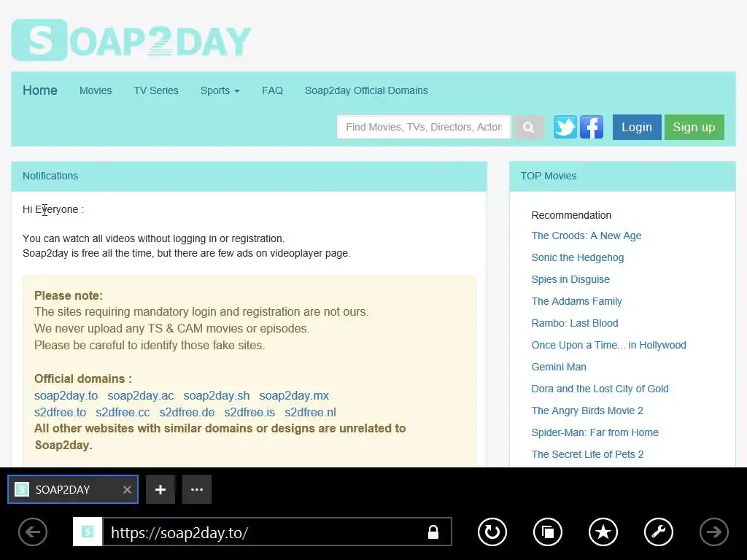Open the FAQ nav item
Screen dimensions: 747x560
[273, 90]
